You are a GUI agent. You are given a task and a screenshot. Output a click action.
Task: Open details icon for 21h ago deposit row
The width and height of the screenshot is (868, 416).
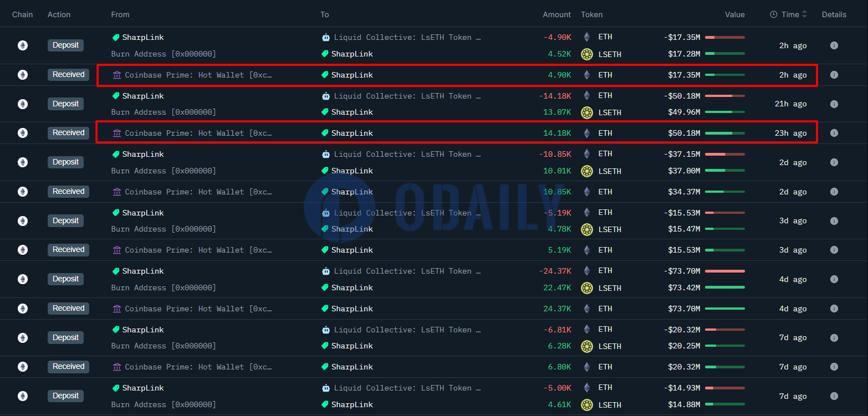[834, 104]
